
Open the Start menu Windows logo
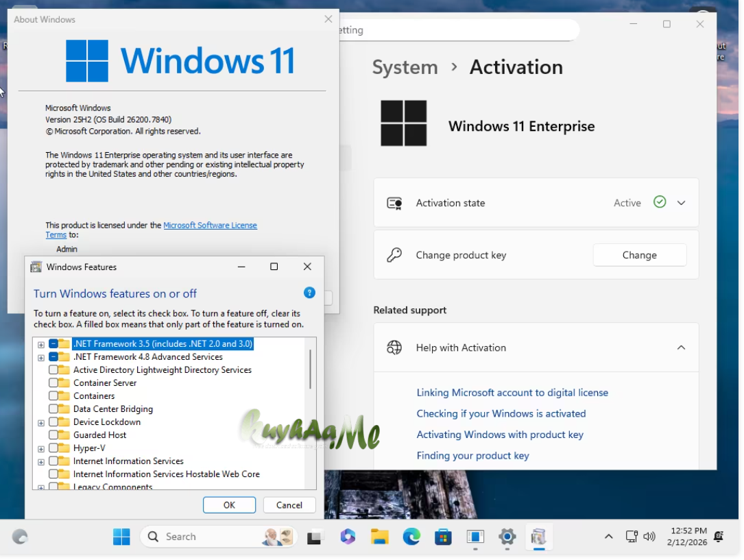[121, 537]
